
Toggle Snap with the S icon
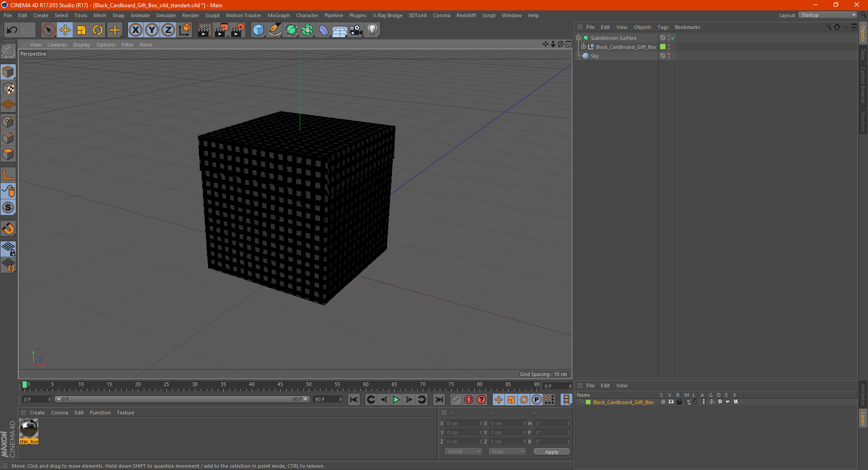[x=8, y=208]
